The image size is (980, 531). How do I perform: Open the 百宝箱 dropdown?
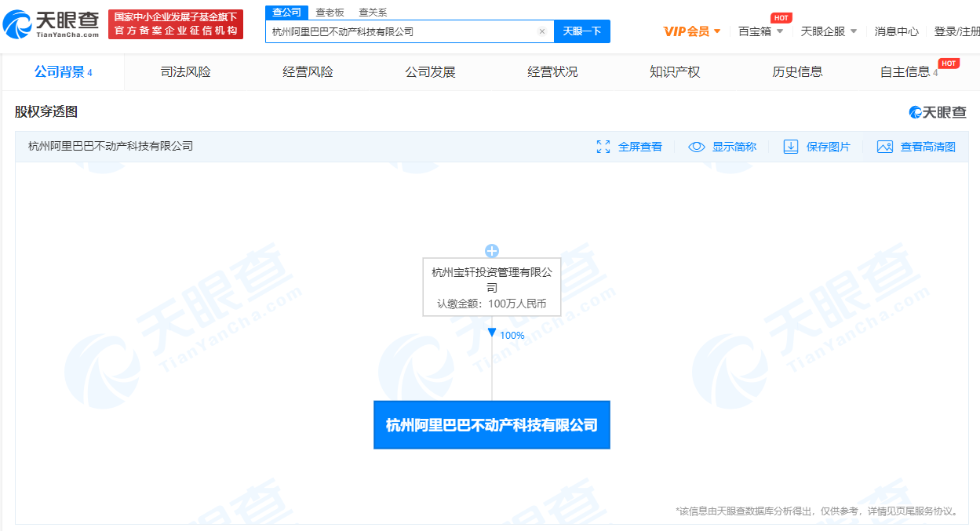pos(760,31)
